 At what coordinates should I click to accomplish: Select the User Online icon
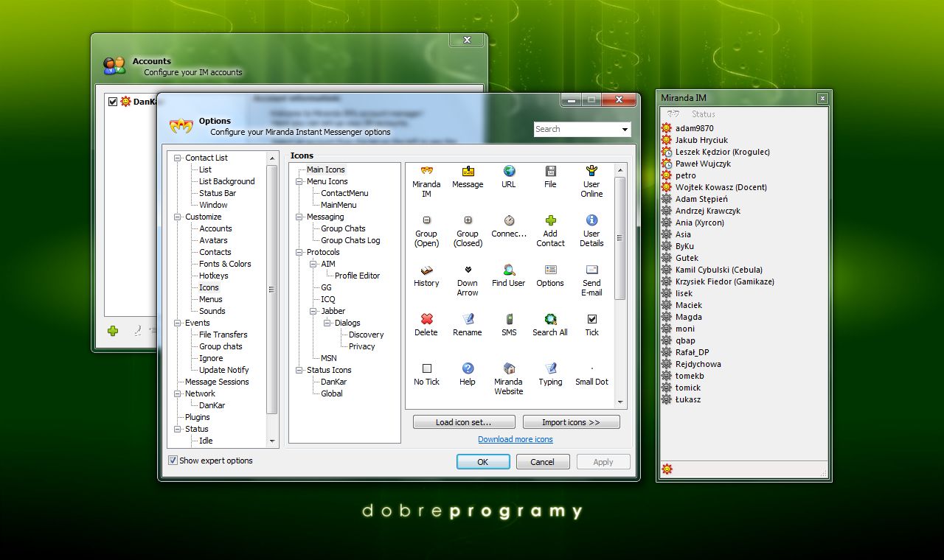coord(591,172)
